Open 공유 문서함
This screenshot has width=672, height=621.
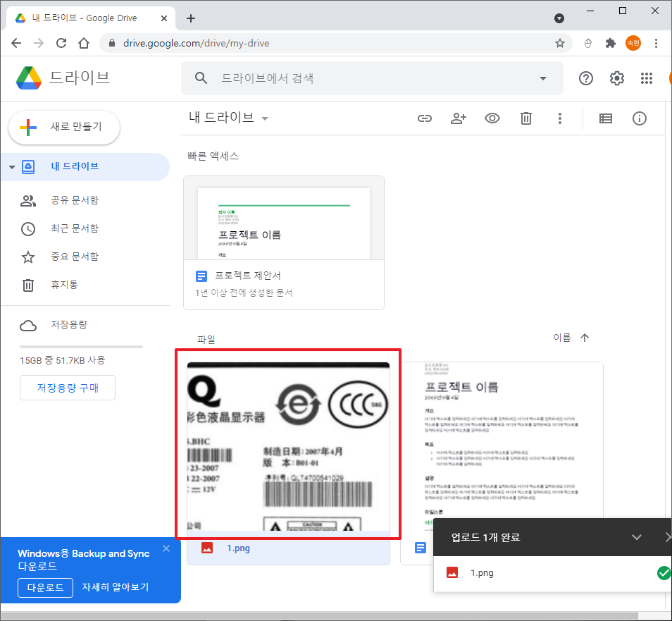[75, 200]
